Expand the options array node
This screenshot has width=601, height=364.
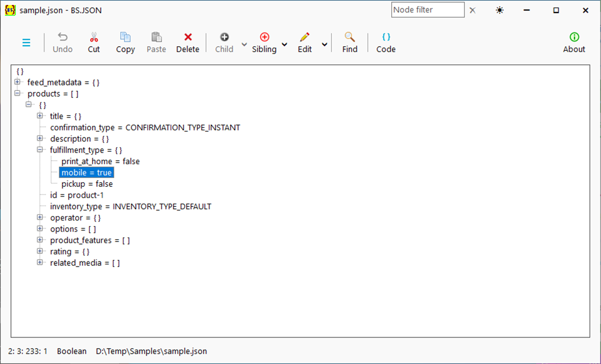40,228
